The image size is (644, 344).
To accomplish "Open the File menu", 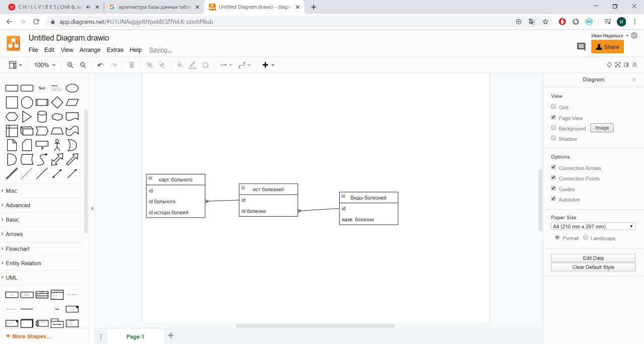I will pyautogui.click(x=33, y=50).
